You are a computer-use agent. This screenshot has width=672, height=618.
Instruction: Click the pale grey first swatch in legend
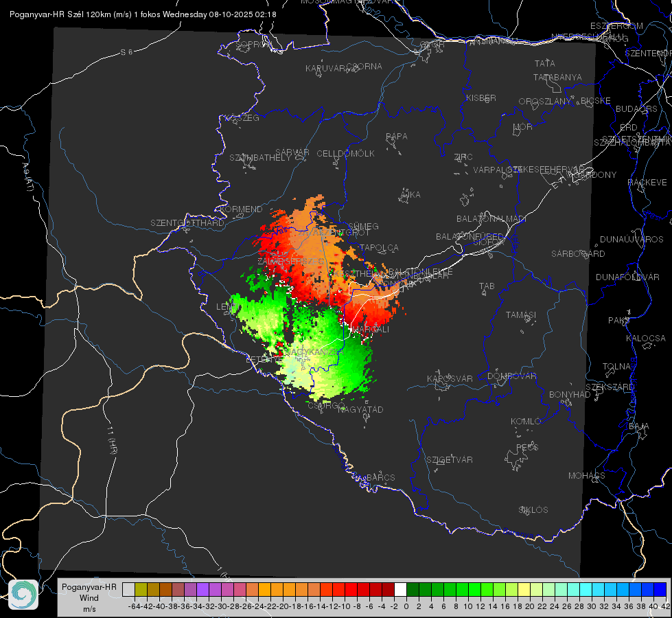128,590
